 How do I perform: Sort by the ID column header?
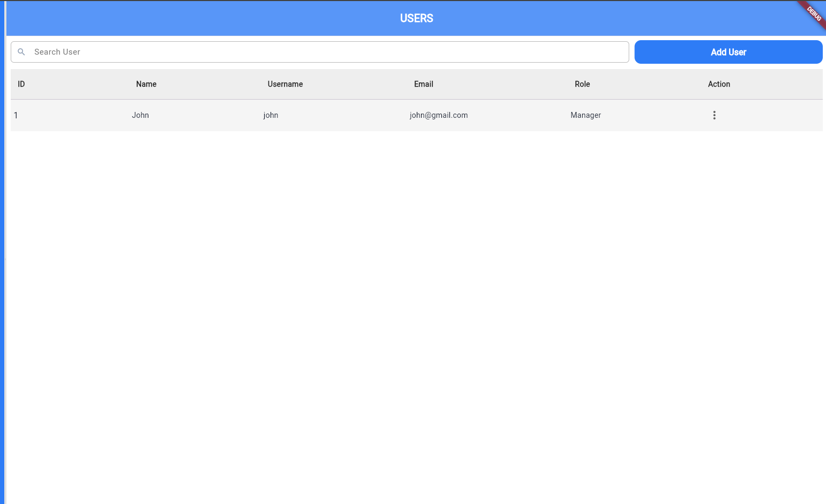click(x=21, y=84)
